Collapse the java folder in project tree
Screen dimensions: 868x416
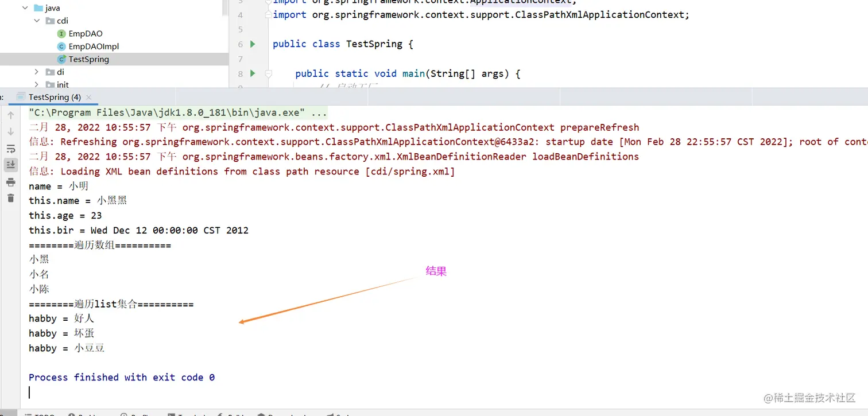(25, 8)
